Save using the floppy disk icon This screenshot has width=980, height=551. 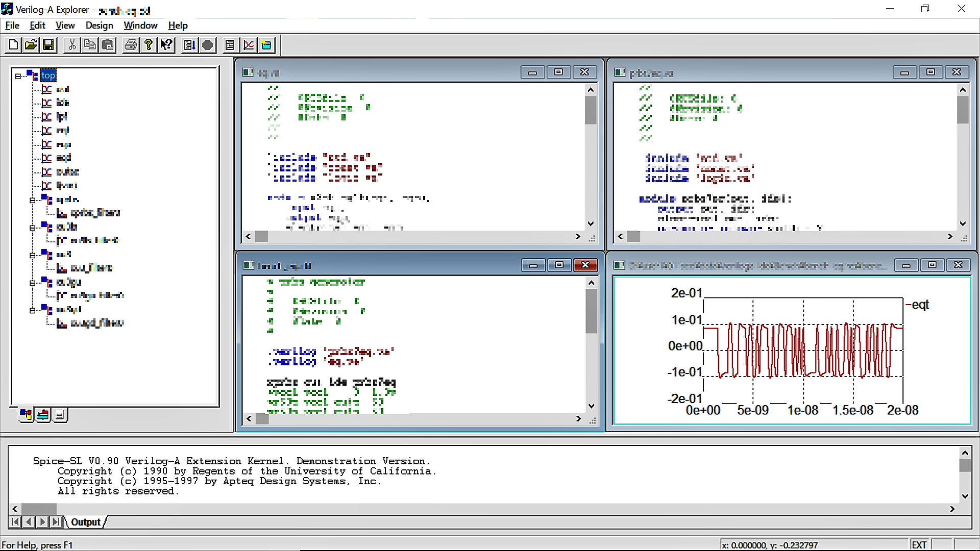click(48, 45)
